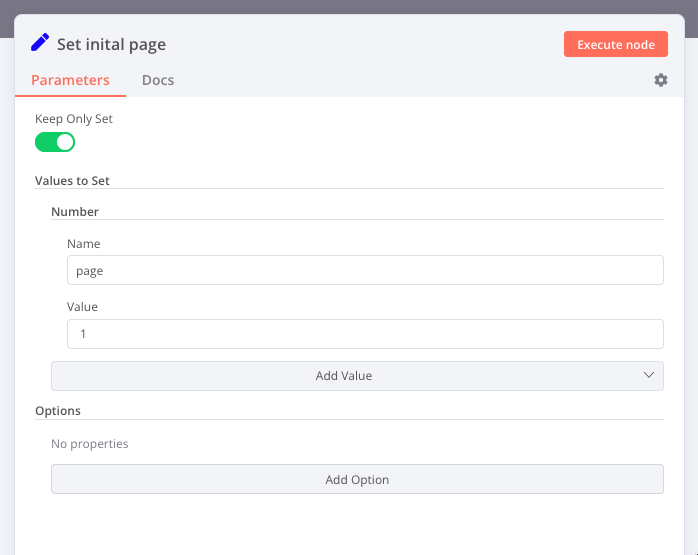Click the Keep Only Set label

74,119
